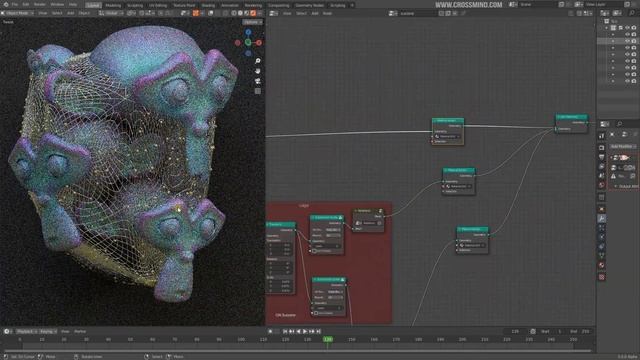This screenshot has height=360, width=640.
Task: Open the Modifiers wrench tab
Action: [x=602, y=219]
